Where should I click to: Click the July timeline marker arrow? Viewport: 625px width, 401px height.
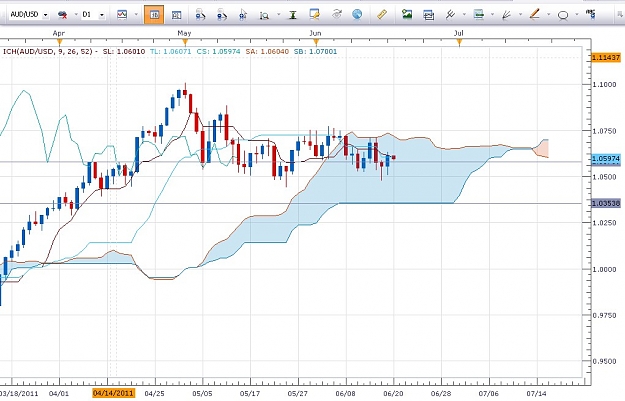tap(459, 42)
